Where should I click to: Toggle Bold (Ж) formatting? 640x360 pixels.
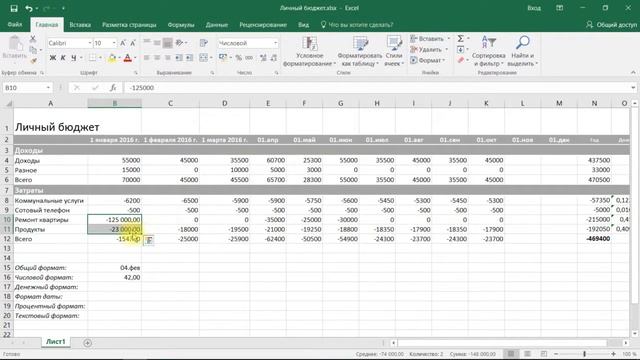coord(53,58)
